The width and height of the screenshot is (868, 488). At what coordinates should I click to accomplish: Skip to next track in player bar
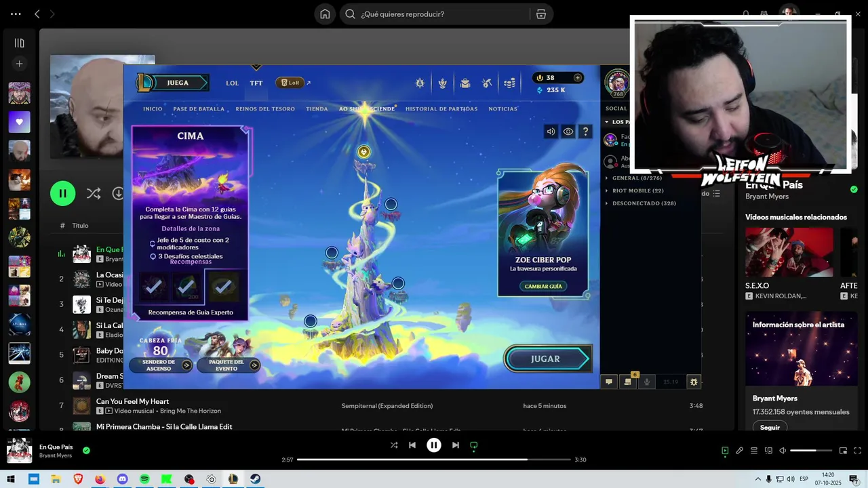(456, 445)
